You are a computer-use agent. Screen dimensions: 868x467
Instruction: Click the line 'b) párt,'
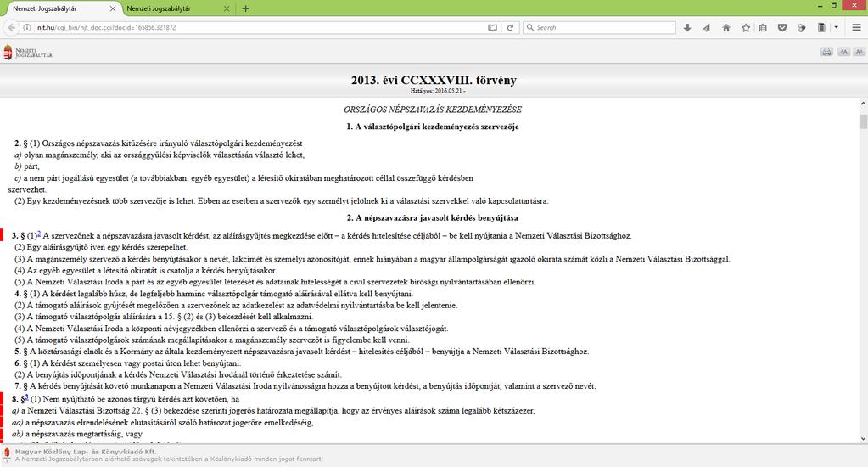tap(27, 166)
